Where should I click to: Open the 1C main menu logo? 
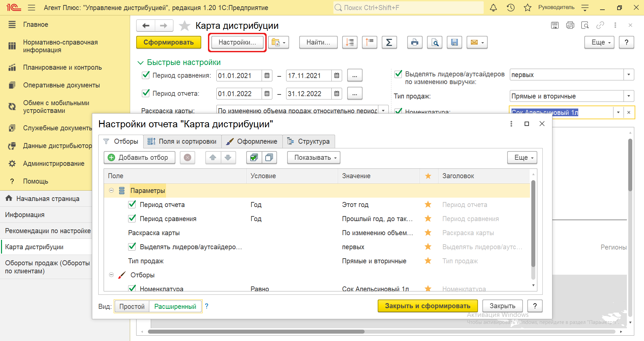coord(14,7)
